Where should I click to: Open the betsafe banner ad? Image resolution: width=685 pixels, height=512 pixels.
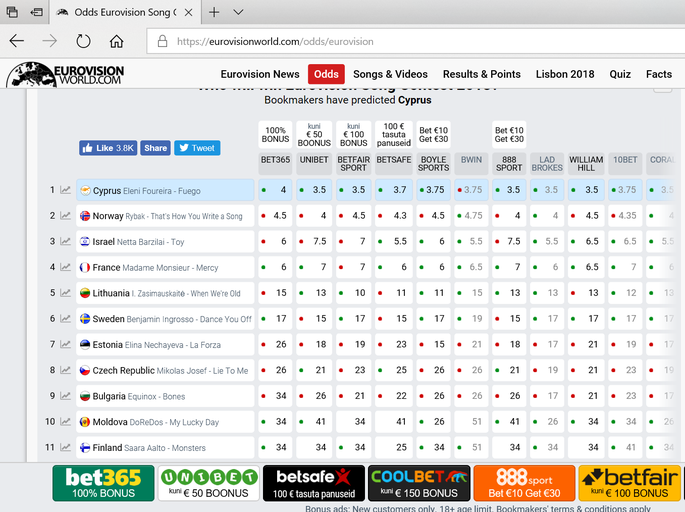(314, 483)
